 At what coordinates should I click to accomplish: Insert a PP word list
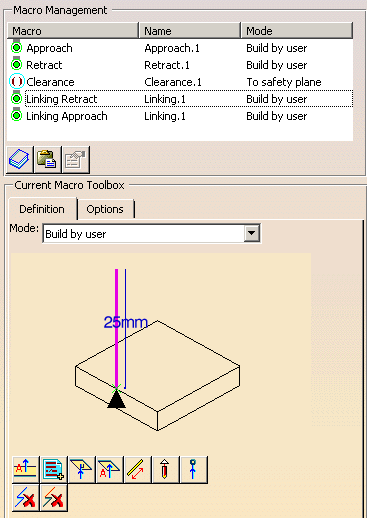pos(53,470)
